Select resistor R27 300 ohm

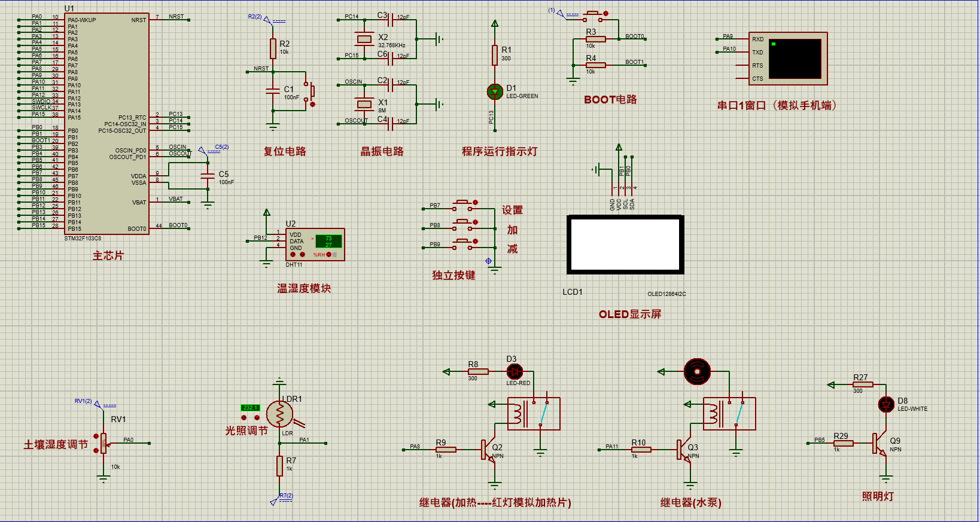pyautogui.click(x=863, y=384)
